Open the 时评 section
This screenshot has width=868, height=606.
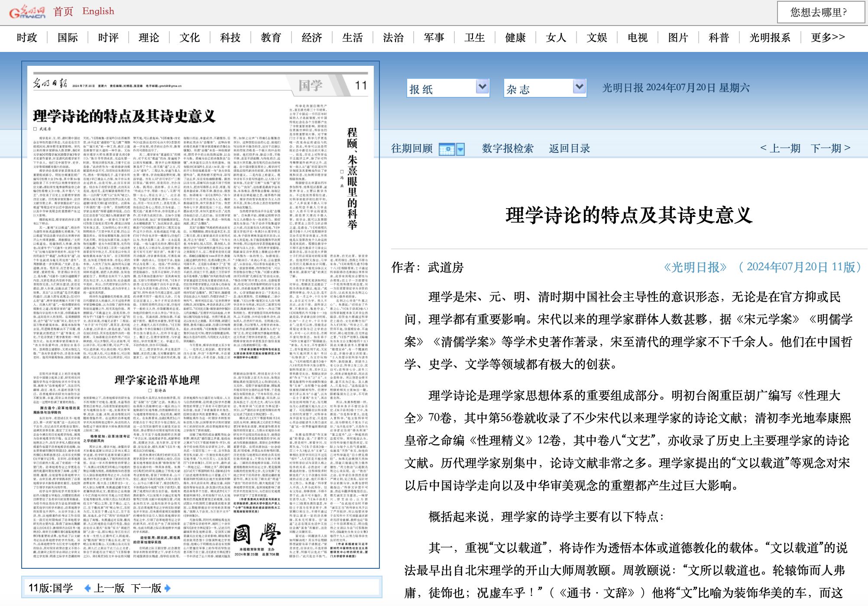(x=108, y=38)
